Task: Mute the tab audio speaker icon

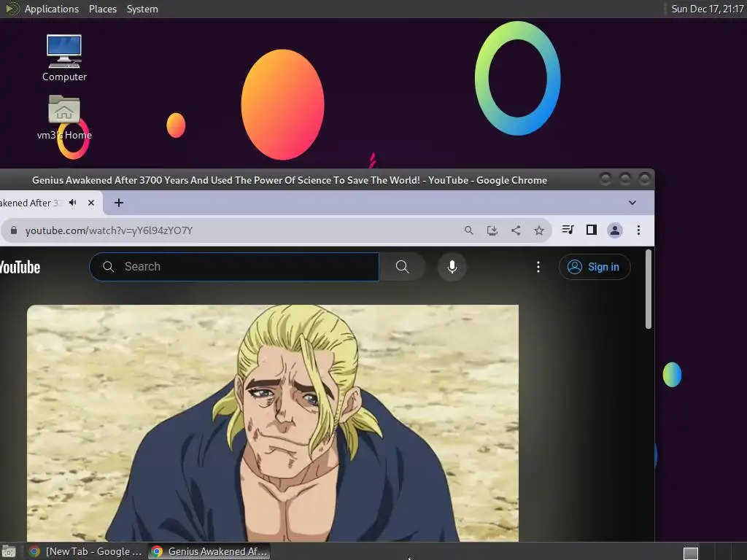Action: point(73,203)
